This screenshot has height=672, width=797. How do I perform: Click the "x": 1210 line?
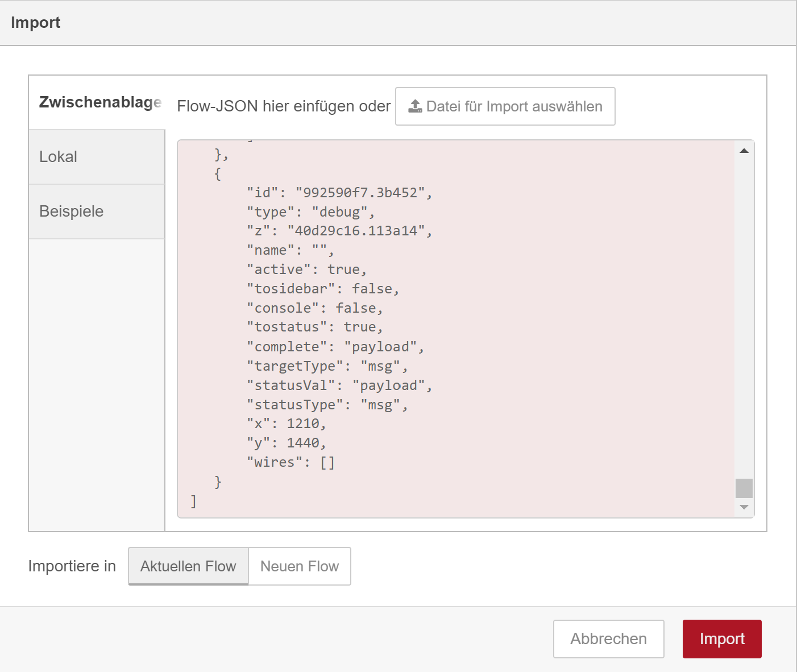(x=287, y=424)
